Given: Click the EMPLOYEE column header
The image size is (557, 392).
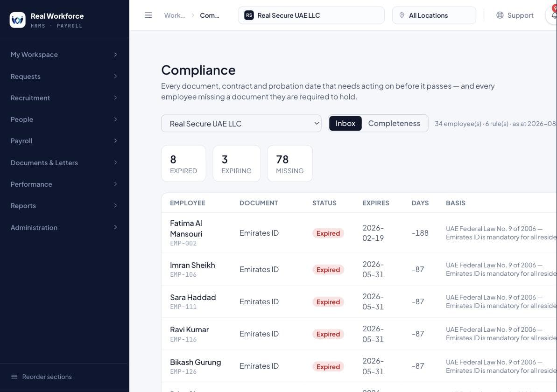Looking at the screenshot, I should 188,203.
